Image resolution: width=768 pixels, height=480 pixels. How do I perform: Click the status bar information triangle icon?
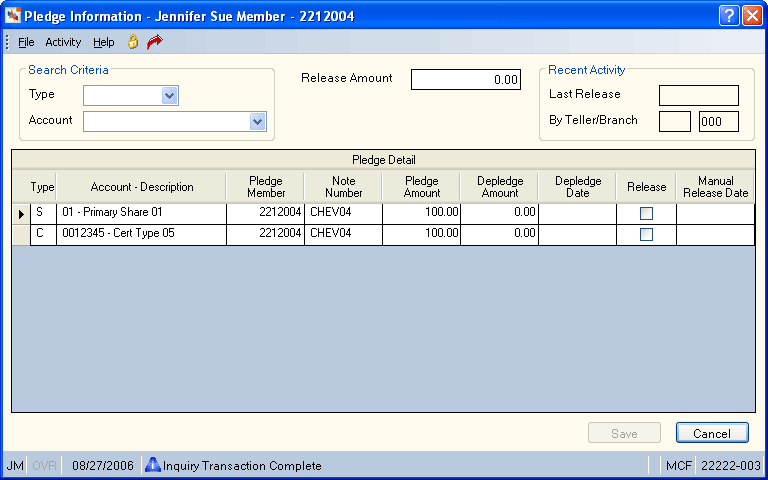click(x=153, y=465)
